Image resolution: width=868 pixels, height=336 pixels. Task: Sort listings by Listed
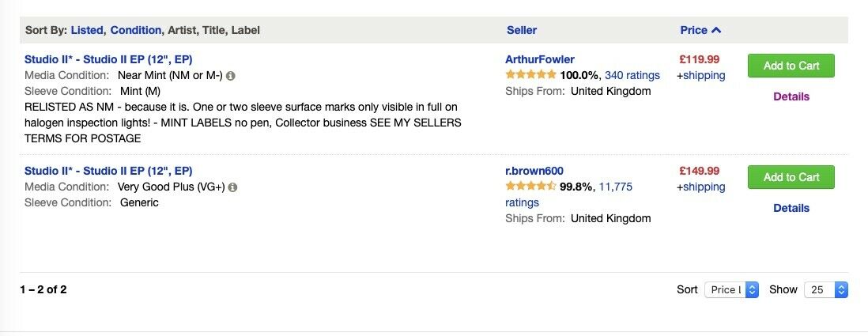pyautogui.click(x=87, y=31)
